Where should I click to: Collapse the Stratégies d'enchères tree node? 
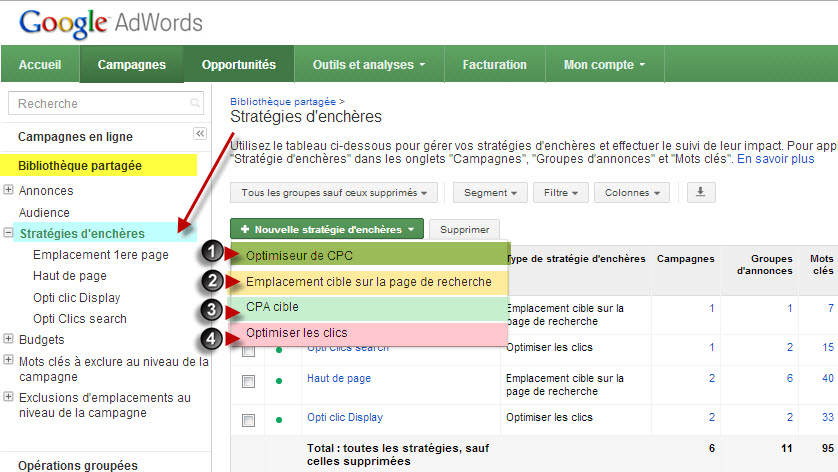point(8,233)
